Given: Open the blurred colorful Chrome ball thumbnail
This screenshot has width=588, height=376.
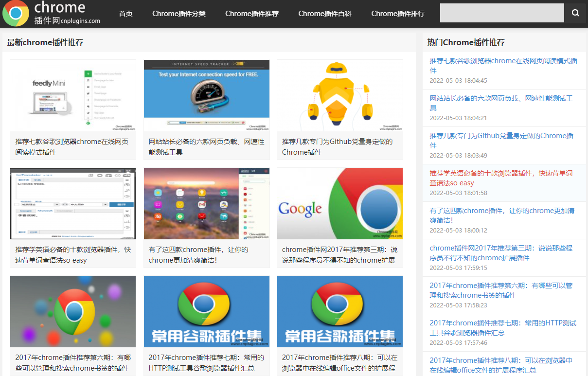Looking at the screenshot, I should point(73,312).
